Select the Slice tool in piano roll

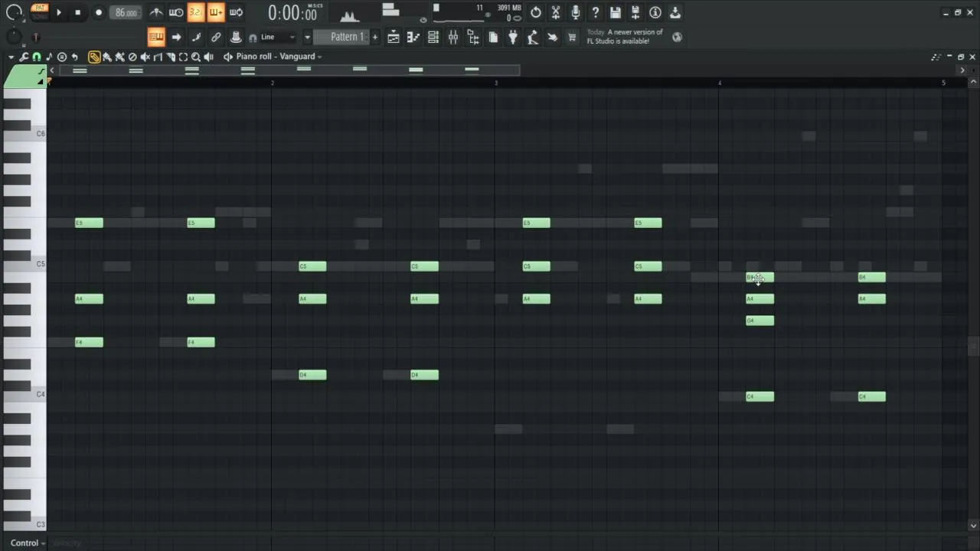click(170, 57)
